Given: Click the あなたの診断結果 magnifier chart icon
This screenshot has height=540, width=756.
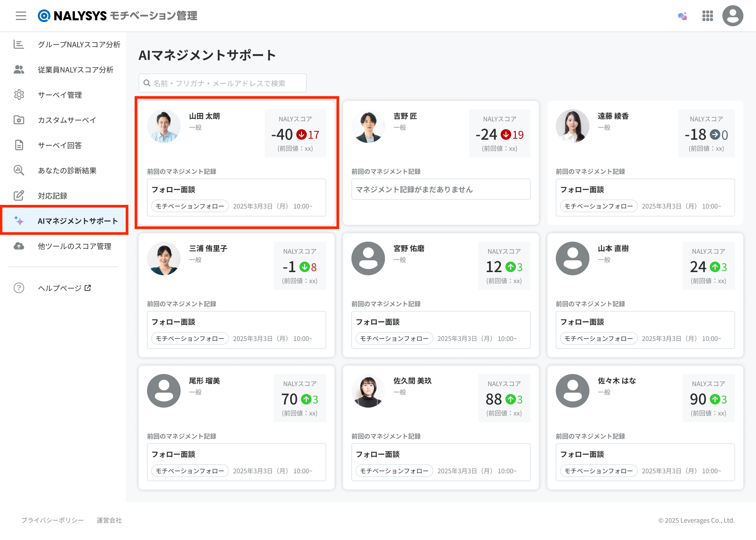Looking at the screenshot, I should pos(19,170).
